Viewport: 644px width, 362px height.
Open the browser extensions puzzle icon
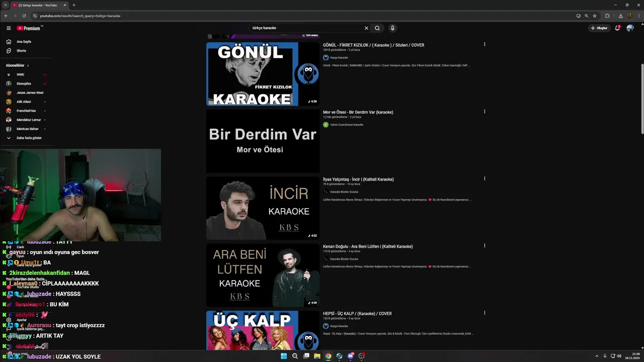[607, 16]
